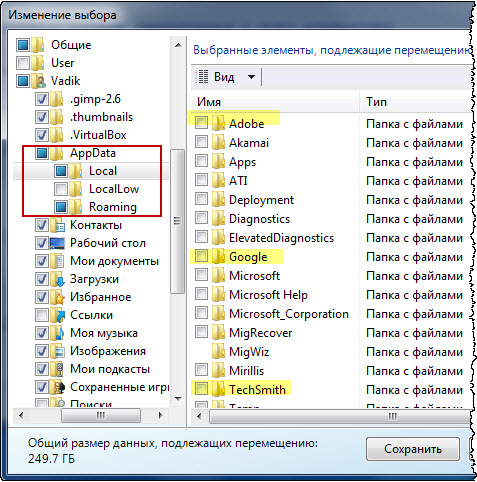Select the ElevatedDiagnostics folder name
This screenshot has height=482, width=477.
pyautogui.click(x=281, y=238)
